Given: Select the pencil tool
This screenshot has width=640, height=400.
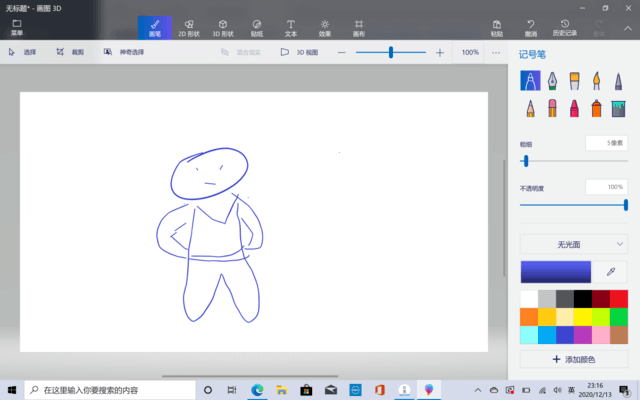Looking at the screenshot, I should click(530, 109).
